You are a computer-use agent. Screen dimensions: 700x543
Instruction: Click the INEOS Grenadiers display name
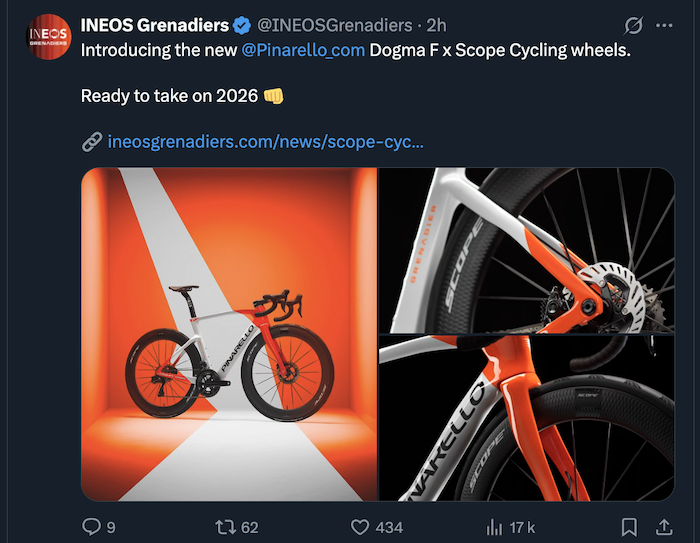coord(154,25)
